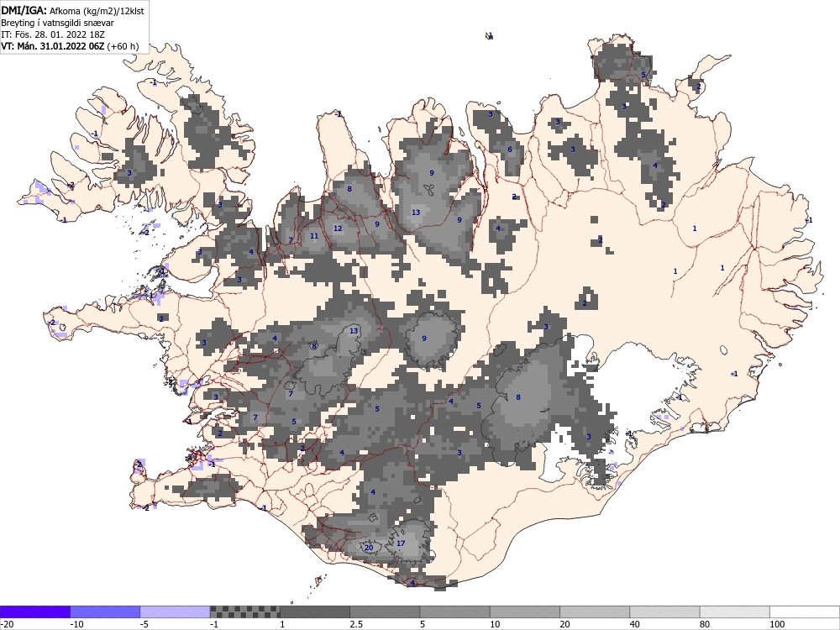This screenshot has height=630, width=840.
Task: Click the checkered legend swatch between -1 and 1
Action: point(244,612)
